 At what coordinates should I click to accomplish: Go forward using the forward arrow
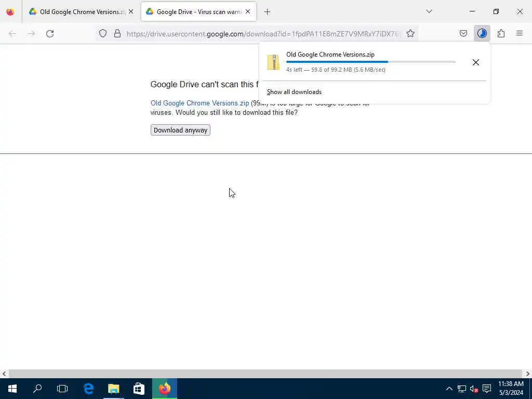point(31,34)
